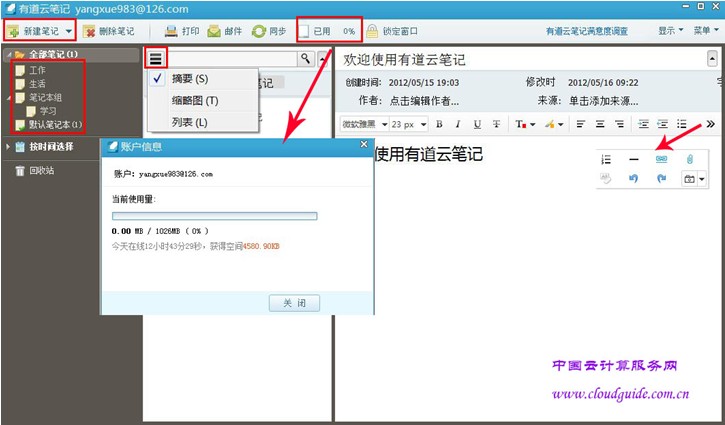Screen dimensions: 725x425
Task: Click 单击添加来源 to add source
Action: click(x=603, y=101)
